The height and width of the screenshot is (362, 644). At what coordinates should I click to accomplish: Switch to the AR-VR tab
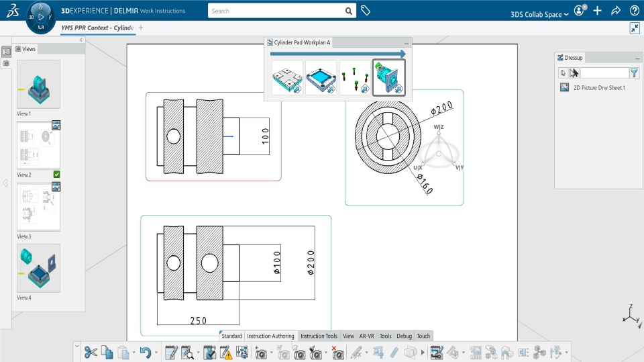pyautogui.click(x=367, y=336)
